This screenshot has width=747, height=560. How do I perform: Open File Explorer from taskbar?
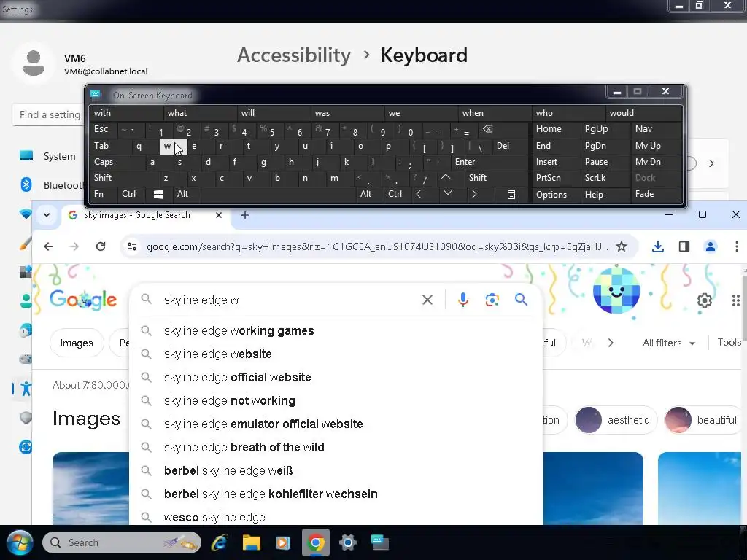[252, 542]
